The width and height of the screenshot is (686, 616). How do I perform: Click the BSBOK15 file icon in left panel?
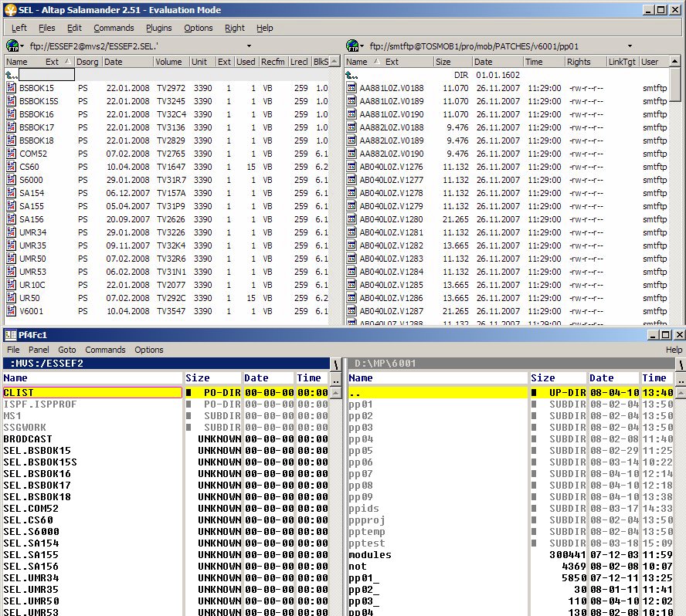click(12, 88)
